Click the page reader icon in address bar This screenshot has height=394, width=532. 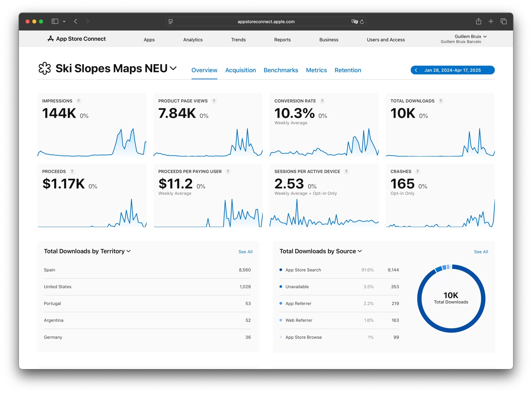[x=171, y=21]
